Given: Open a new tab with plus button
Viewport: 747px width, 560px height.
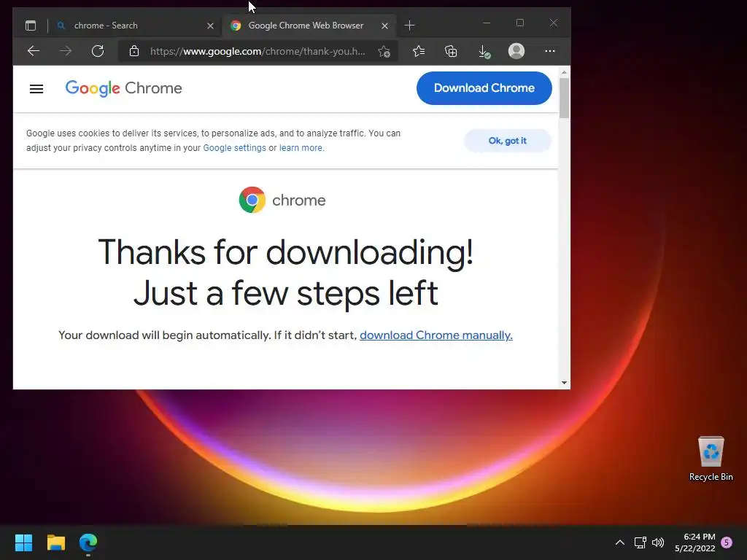Looking at the screenshot, I should (409, 26).
